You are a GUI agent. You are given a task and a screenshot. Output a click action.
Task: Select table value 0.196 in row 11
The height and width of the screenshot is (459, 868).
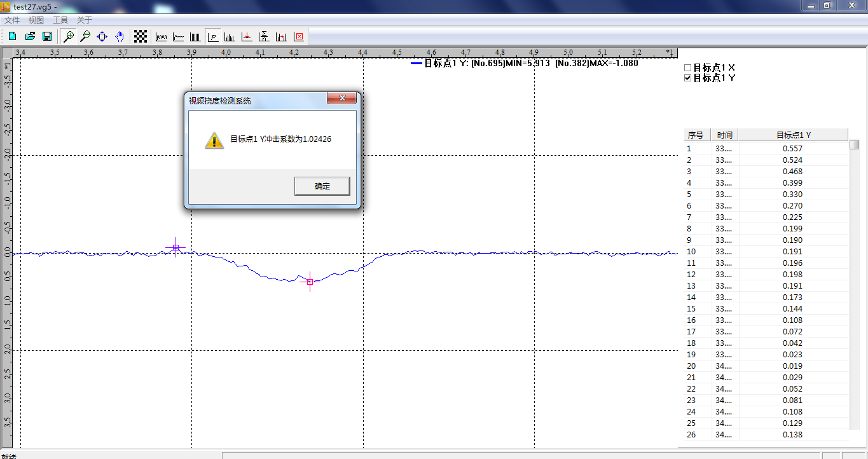click(x=792, y=263)
